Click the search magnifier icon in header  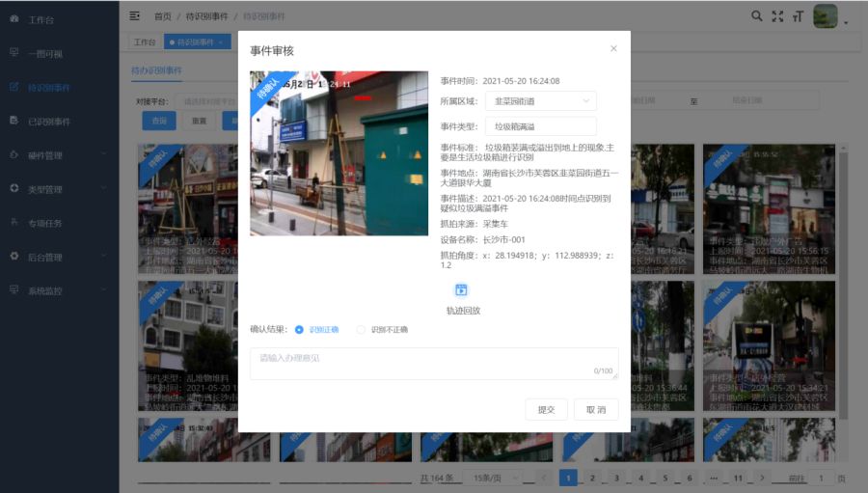[x=757, y=15]
